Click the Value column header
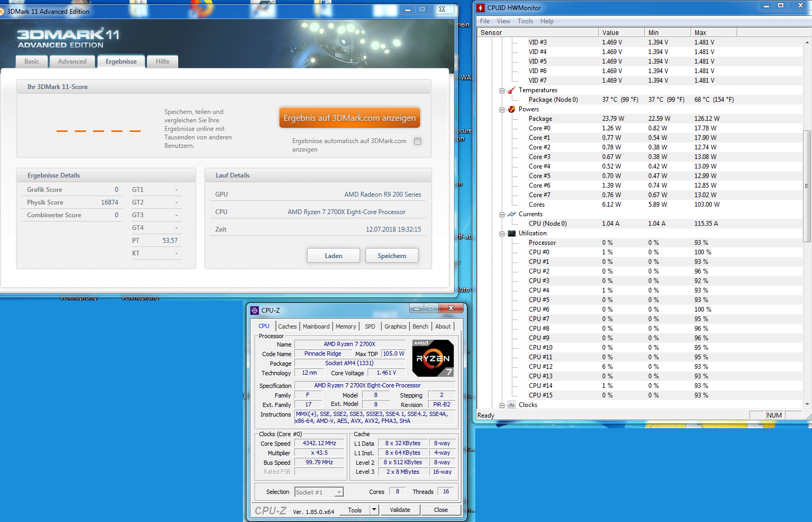The height and width of the screenshot is (522, 812). (x=622, y=32)
